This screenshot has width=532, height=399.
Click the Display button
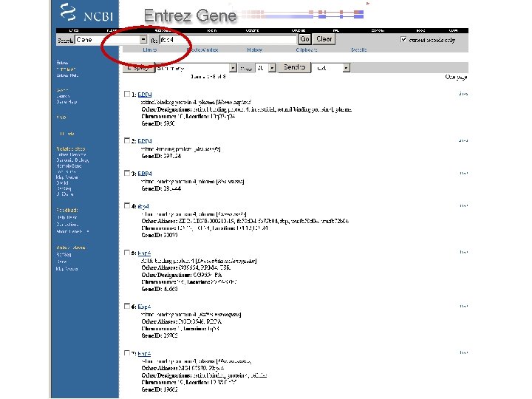[x=138, y=67]
